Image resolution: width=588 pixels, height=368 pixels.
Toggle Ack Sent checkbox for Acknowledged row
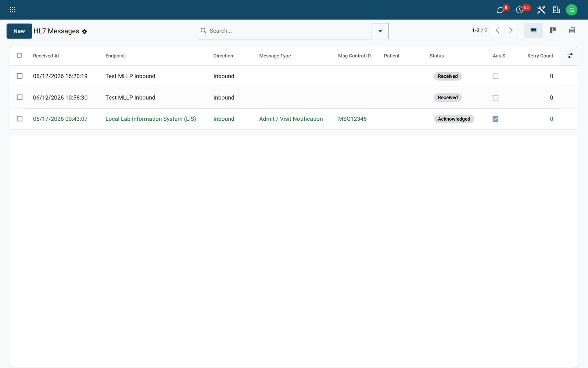(x=495, y=119)
